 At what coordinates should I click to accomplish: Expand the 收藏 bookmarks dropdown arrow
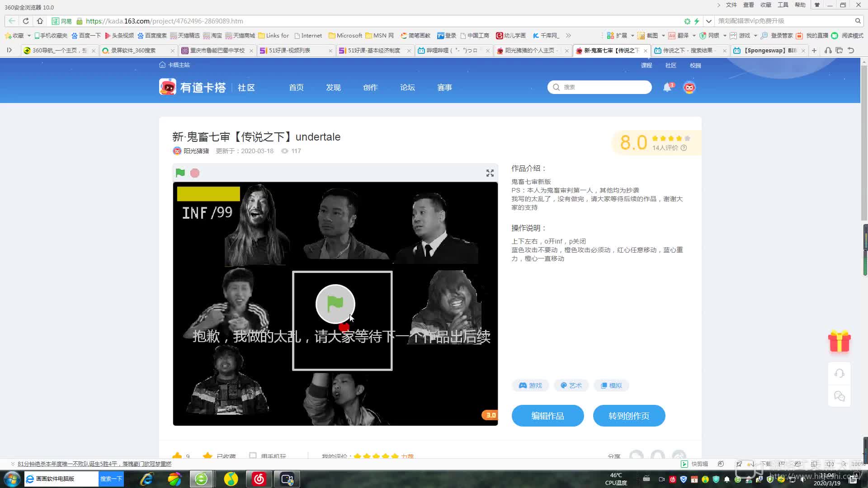29,36
